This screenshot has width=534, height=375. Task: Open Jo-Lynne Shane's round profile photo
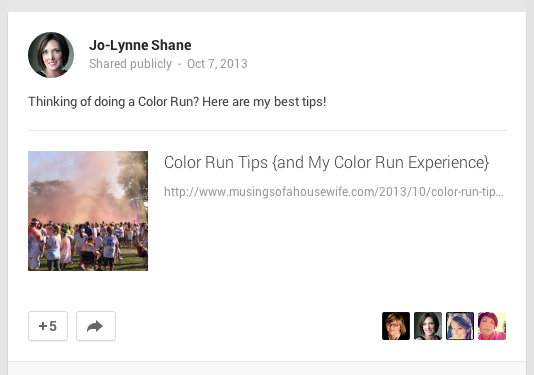click(51, 55)
